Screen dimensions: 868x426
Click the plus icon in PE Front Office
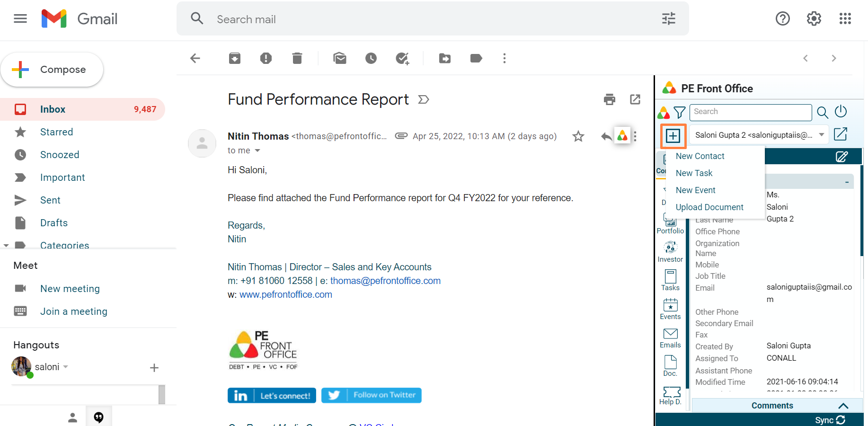(x=673, y=136)
